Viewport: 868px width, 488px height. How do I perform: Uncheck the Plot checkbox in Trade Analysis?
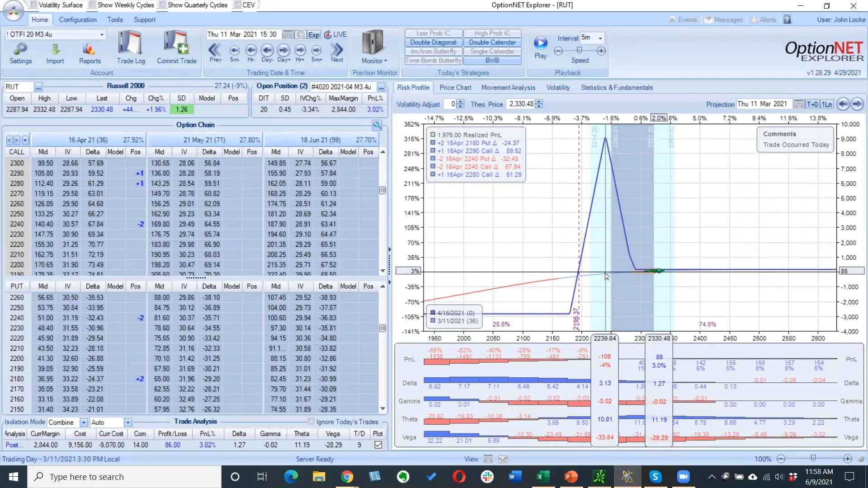[378, 445]
